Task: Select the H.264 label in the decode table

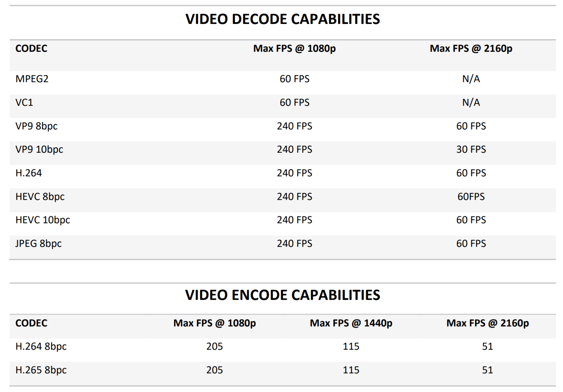Action: point(28,173)
